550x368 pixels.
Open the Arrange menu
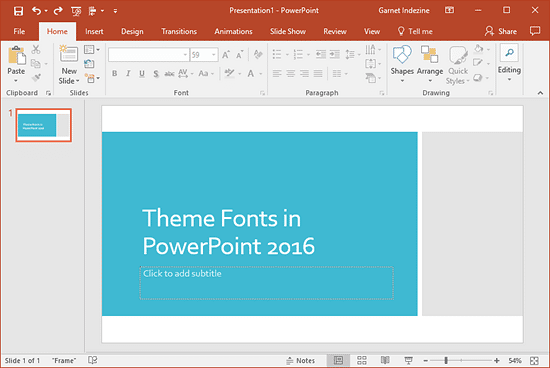430,64
